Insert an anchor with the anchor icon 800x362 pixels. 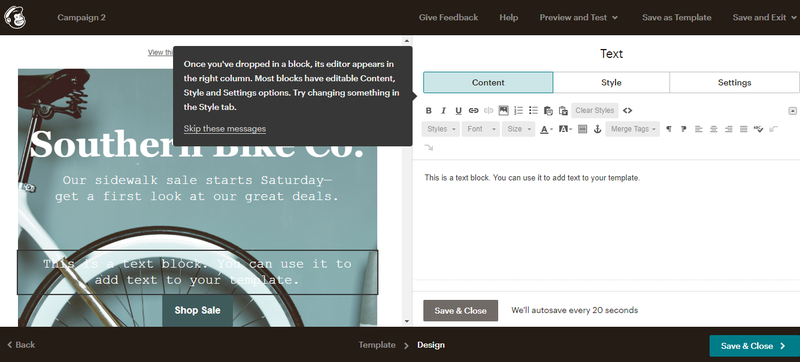tap(597, 130)
